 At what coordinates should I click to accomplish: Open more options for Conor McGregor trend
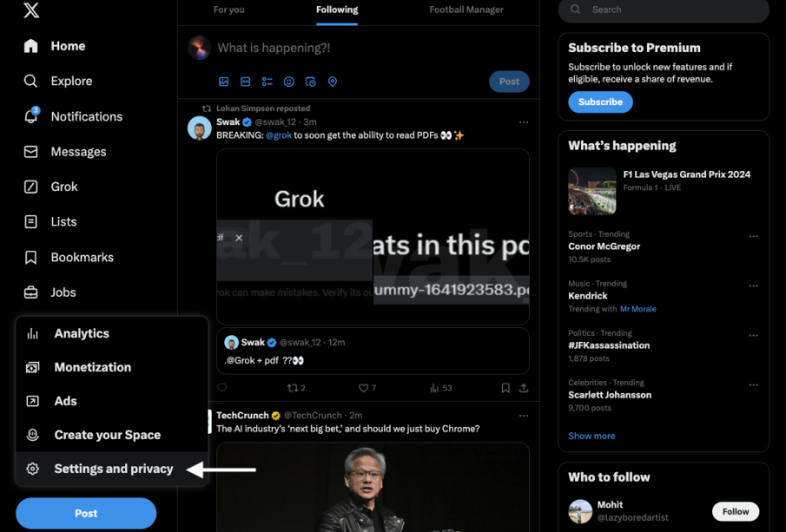coord(753,236)
